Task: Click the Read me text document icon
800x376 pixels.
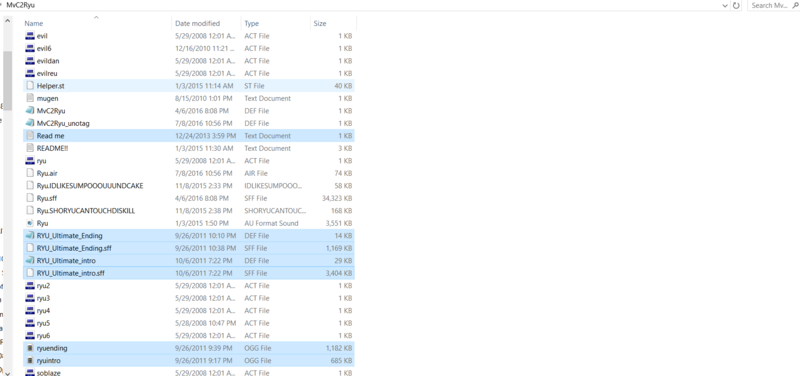Action: pos(30,136)
